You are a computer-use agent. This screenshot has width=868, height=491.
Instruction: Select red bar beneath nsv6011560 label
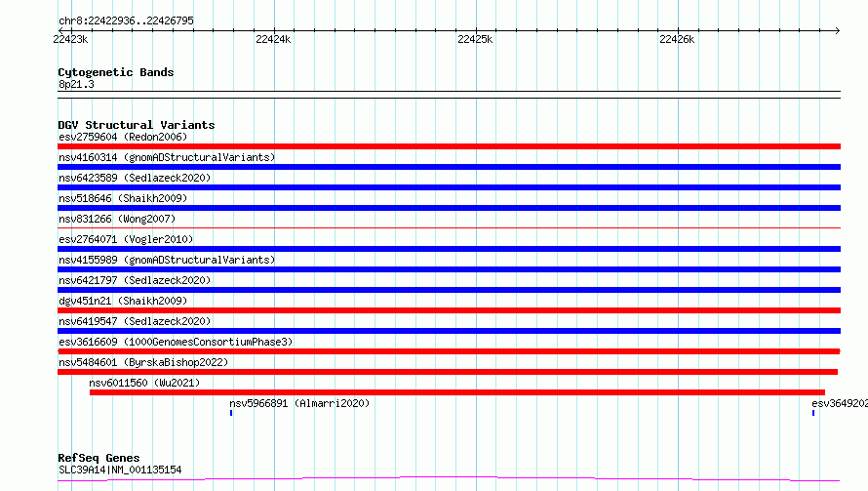point(457,392)
